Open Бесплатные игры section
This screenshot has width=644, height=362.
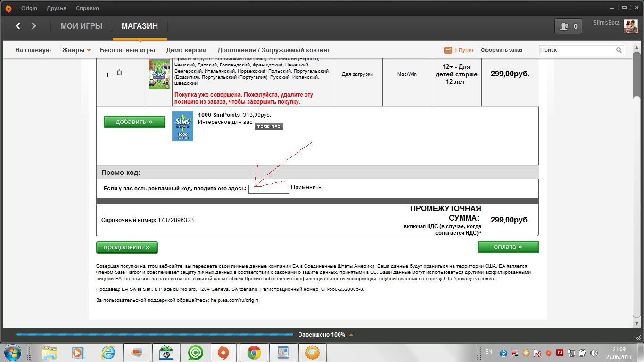(x=127, y=50)
